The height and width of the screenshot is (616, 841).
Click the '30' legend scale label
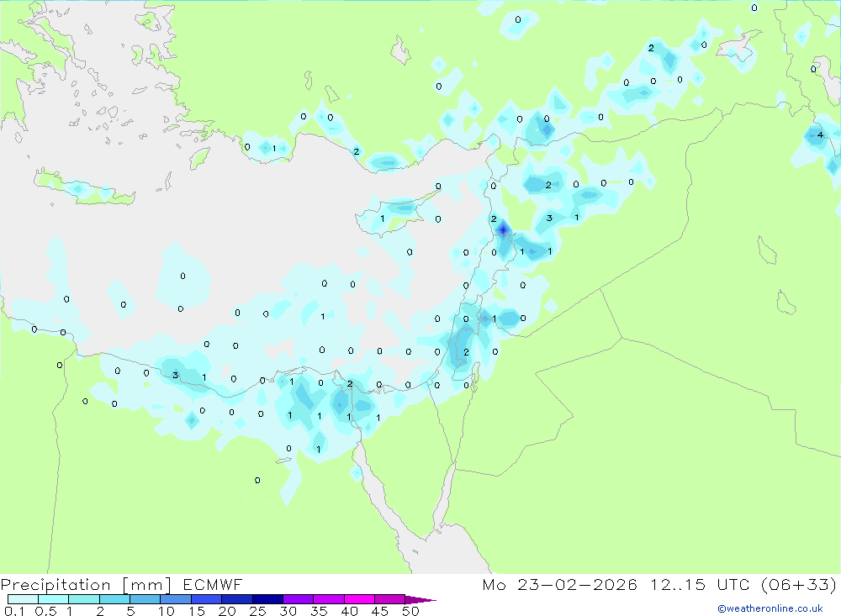[x=288, y=611]
